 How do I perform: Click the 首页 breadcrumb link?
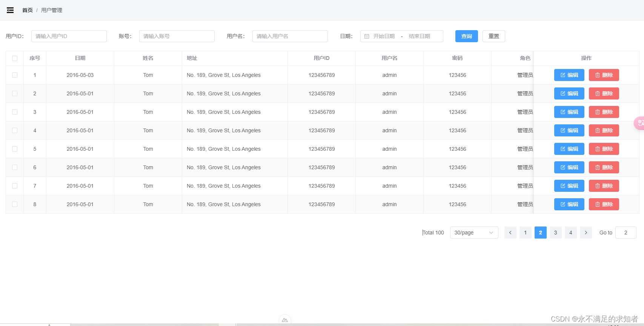pyautogui.click(x=28, y=10)
